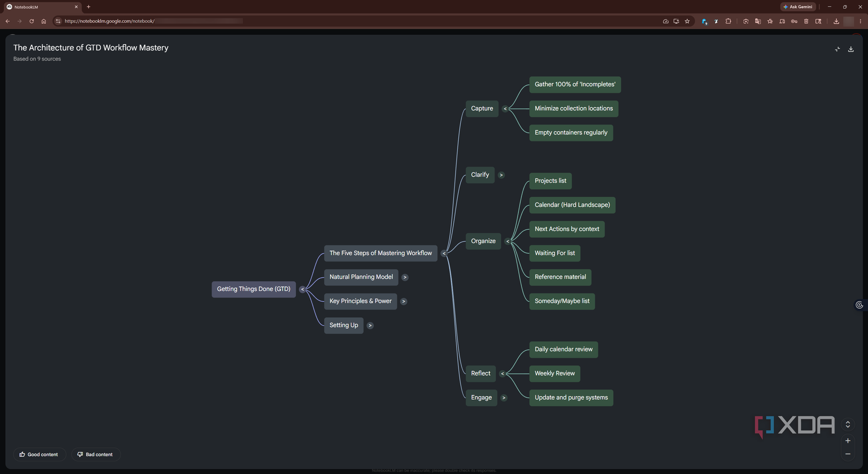Screen dimensions: 868x474
Task: Select the NotebookLM browser tab
Action: pyautogui.click(x=42, y=7)
